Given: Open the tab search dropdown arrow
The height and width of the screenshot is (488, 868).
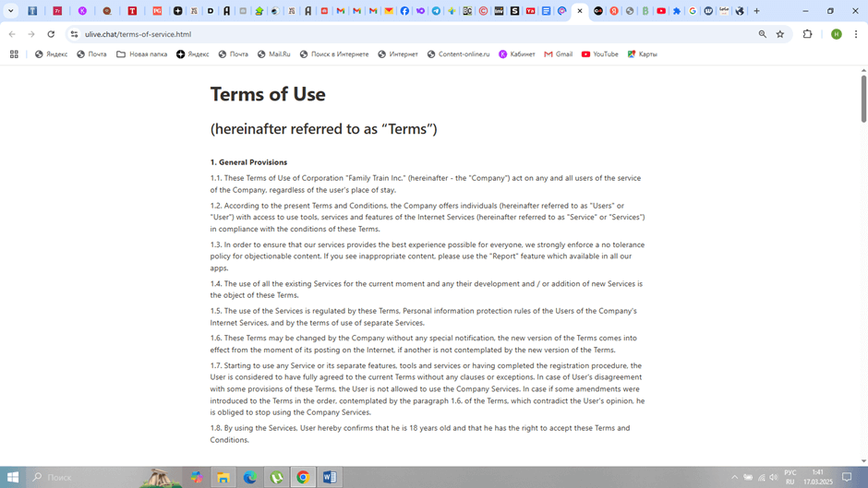Looking at the screenshot, I should (x=11, y=11).
